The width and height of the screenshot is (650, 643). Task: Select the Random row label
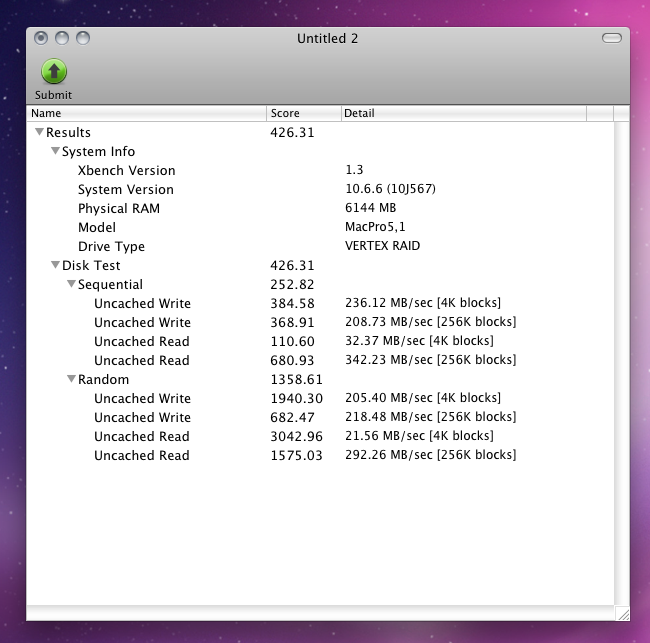point(104,379)
